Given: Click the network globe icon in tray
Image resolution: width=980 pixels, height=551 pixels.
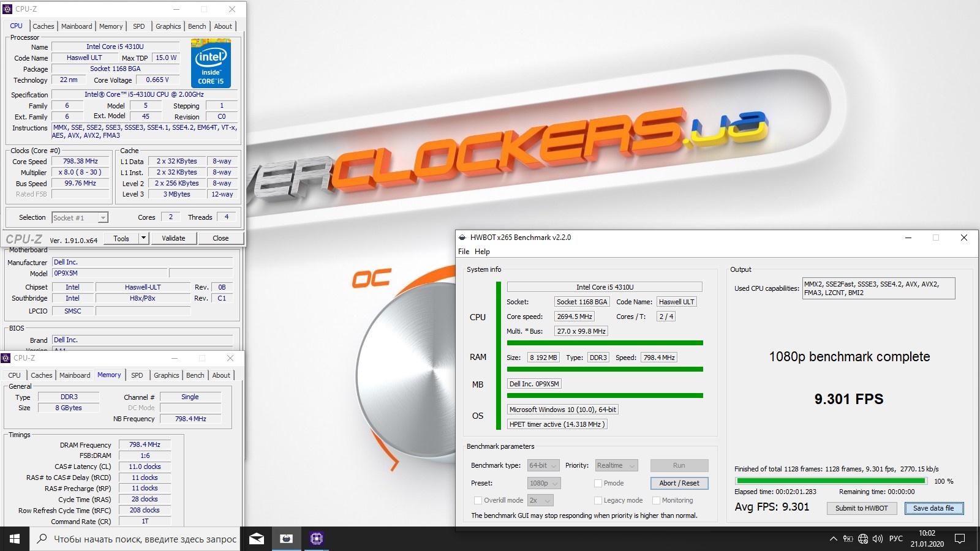Looking at the screenshot, I should click(x=863, y=539).
